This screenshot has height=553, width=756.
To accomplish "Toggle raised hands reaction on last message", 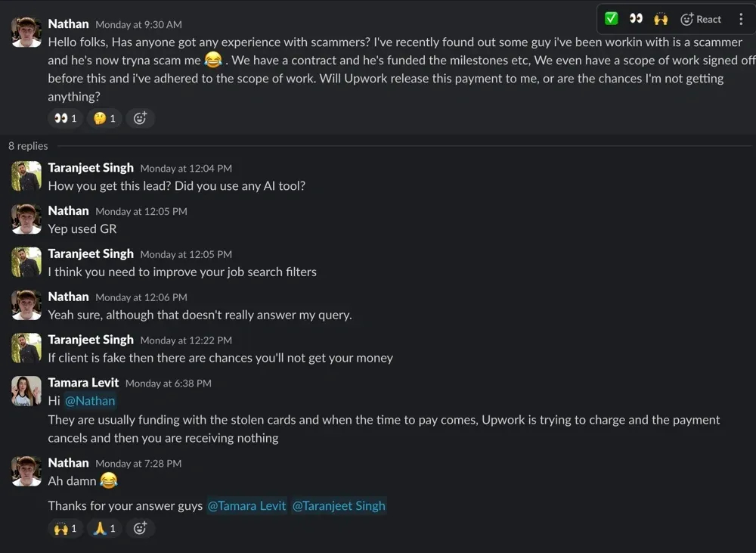I will coord(66,528).
